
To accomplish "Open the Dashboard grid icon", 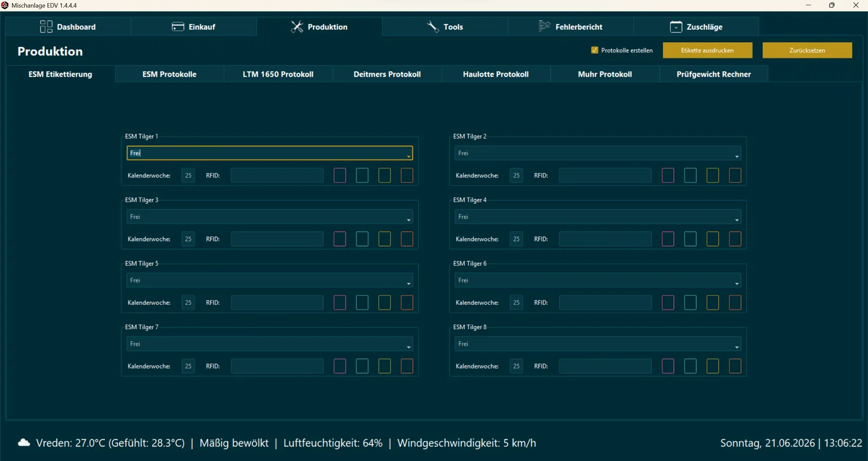I will (46, 27).
